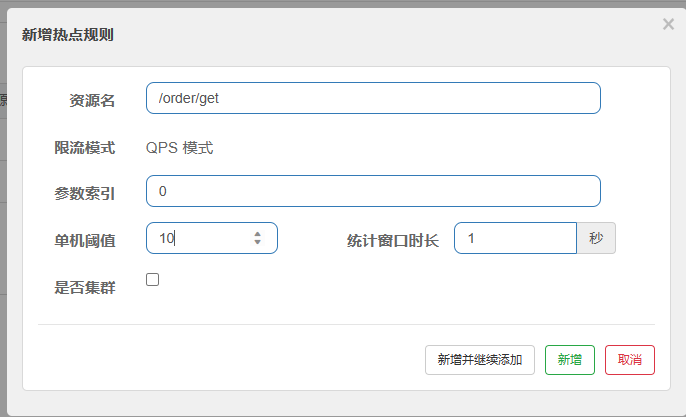The image size is (686, 417).
Task: Cancel with the red 取消 button
Action: (630, 360)
